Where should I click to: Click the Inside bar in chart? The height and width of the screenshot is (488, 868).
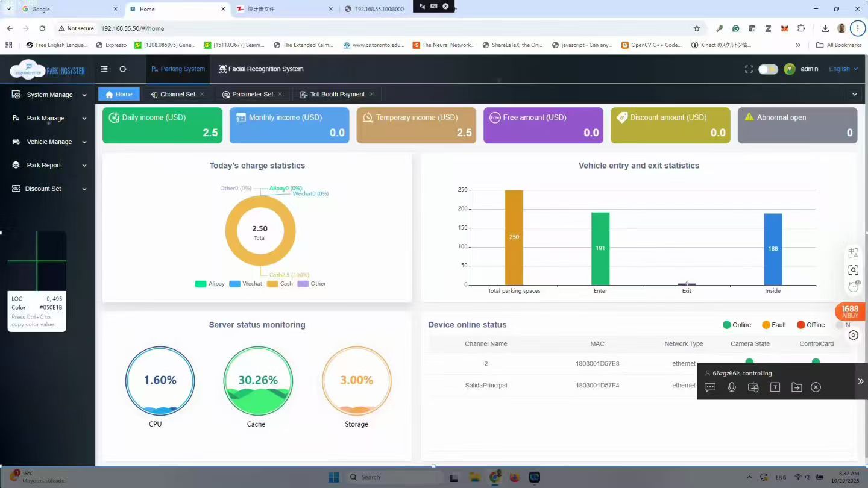[773, 249]
